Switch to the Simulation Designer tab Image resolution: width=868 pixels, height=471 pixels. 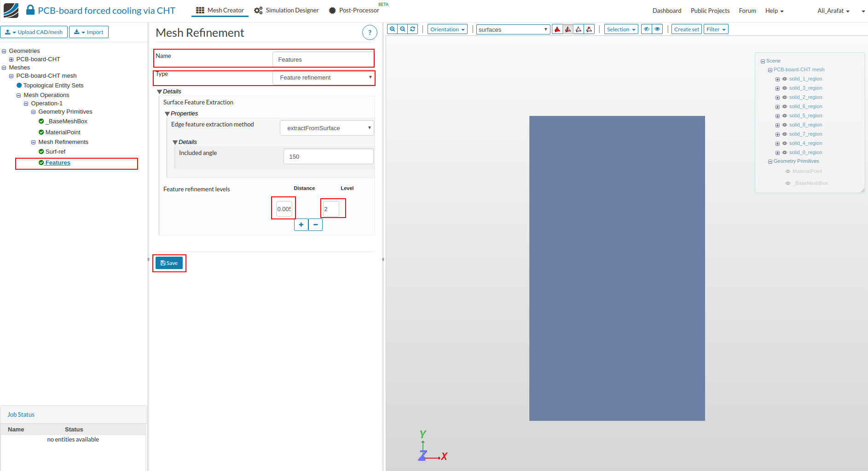286,10
